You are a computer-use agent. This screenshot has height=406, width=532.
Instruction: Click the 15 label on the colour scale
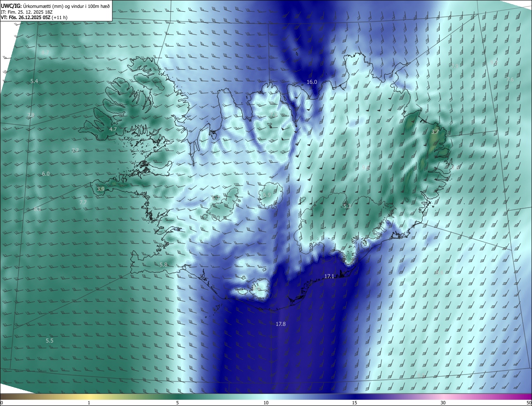[355, 403]
